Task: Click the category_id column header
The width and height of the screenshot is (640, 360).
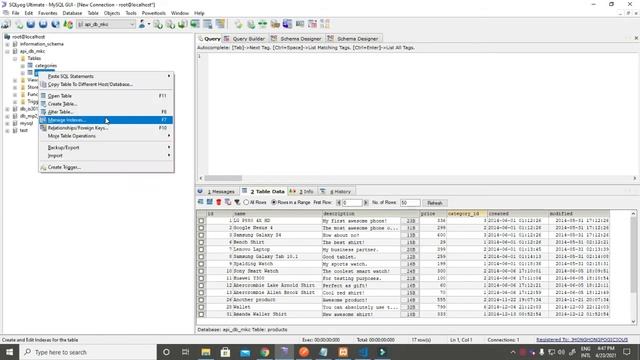Action: [x=467, y=213]
